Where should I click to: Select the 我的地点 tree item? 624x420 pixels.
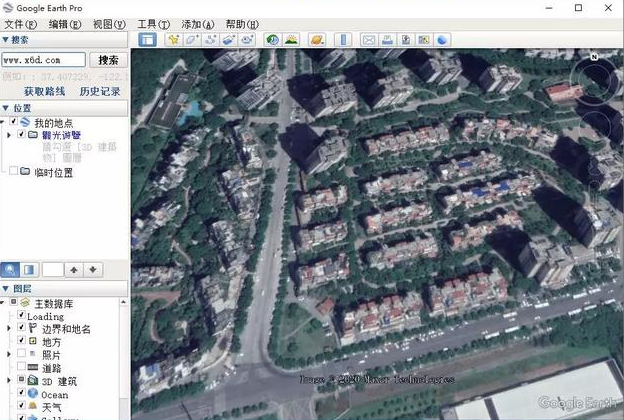[53, 123]
